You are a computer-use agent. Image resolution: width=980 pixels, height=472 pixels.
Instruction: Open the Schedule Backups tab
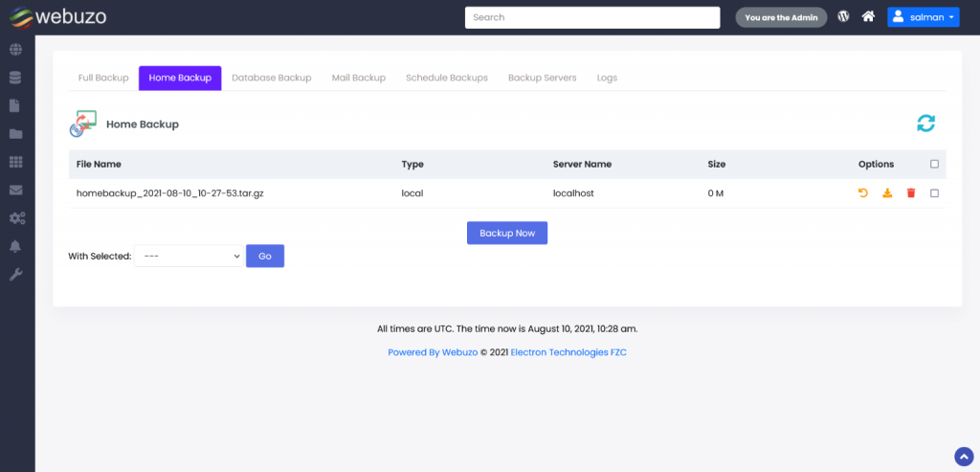tap(447, 78)
